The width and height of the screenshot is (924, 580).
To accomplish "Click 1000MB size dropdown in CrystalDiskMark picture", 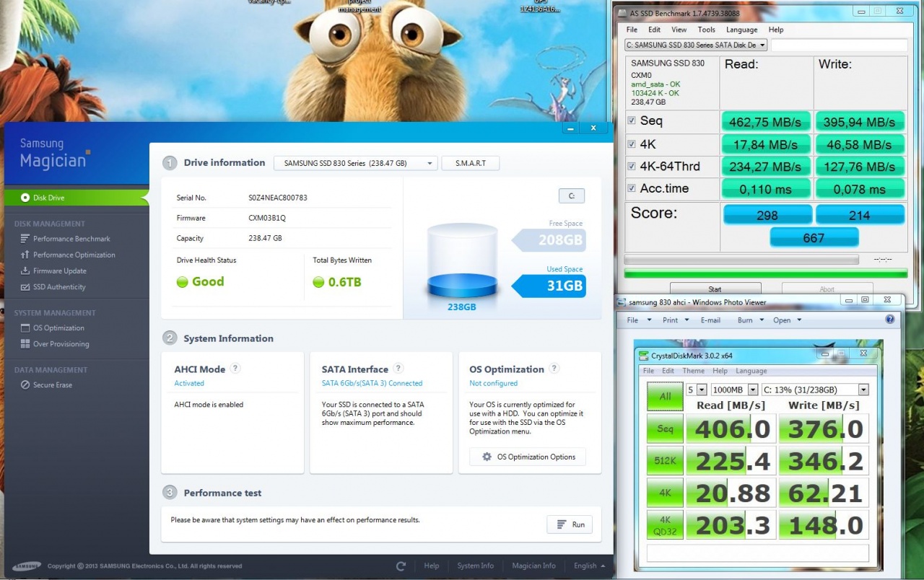I will point(734,390).
